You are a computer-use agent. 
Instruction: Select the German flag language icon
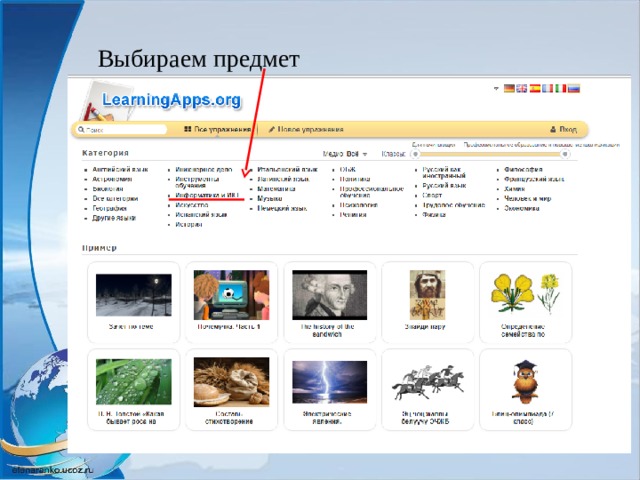point(509,89)
